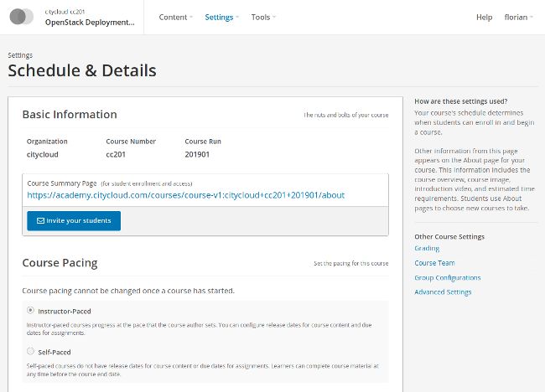545x392 pixels.
Task: Click the Course Number field label
Action: coord(131,142)
